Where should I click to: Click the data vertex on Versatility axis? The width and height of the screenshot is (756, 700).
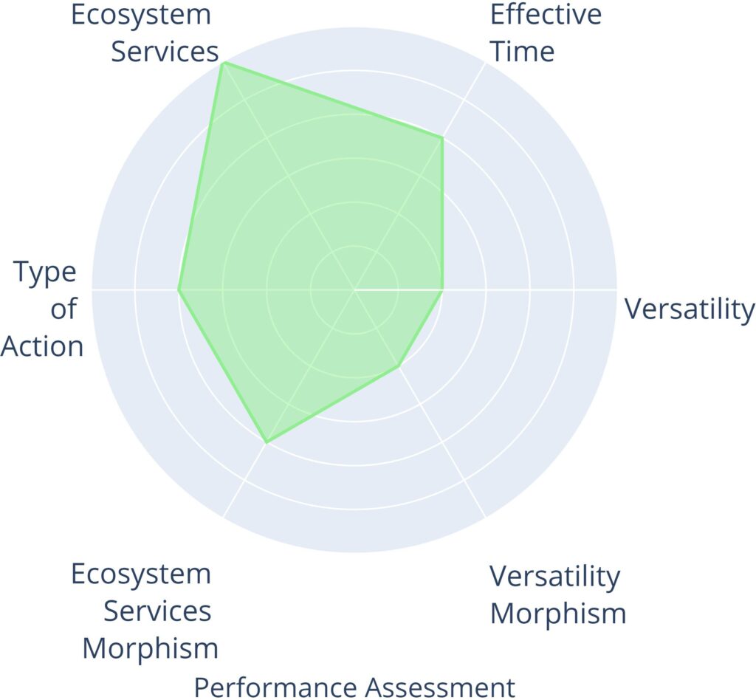[x=441, y=289]
